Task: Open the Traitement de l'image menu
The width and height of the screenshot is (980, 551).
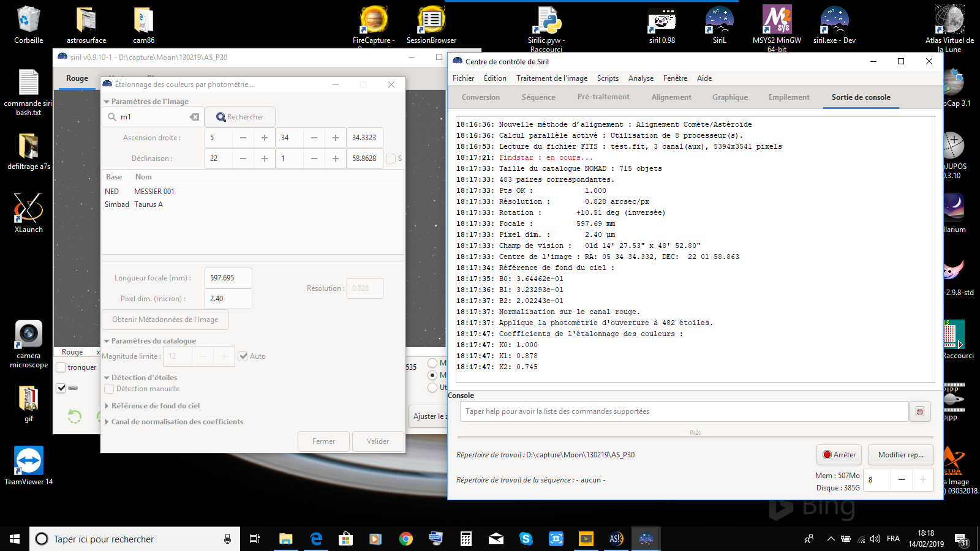Action: 552,78
